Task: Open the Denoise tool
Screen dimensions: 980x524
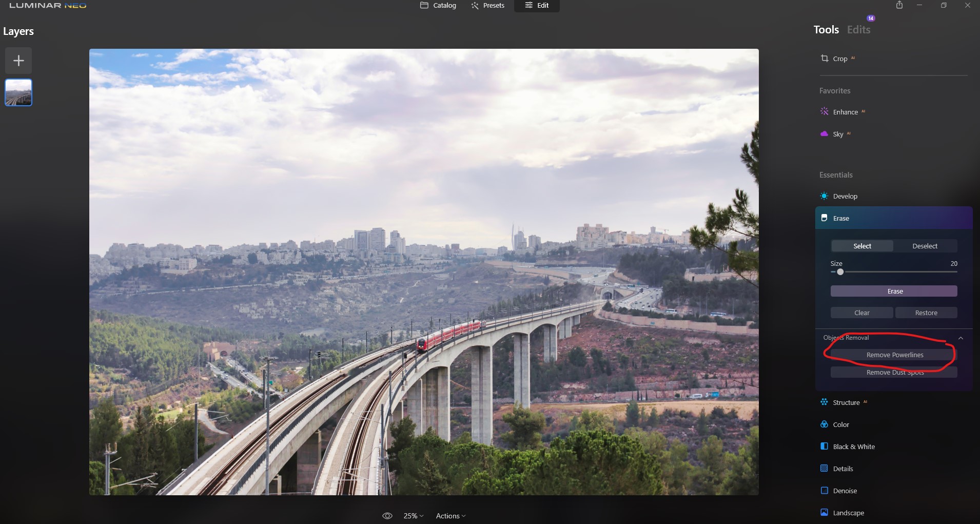Action: [x=844, y=490]
